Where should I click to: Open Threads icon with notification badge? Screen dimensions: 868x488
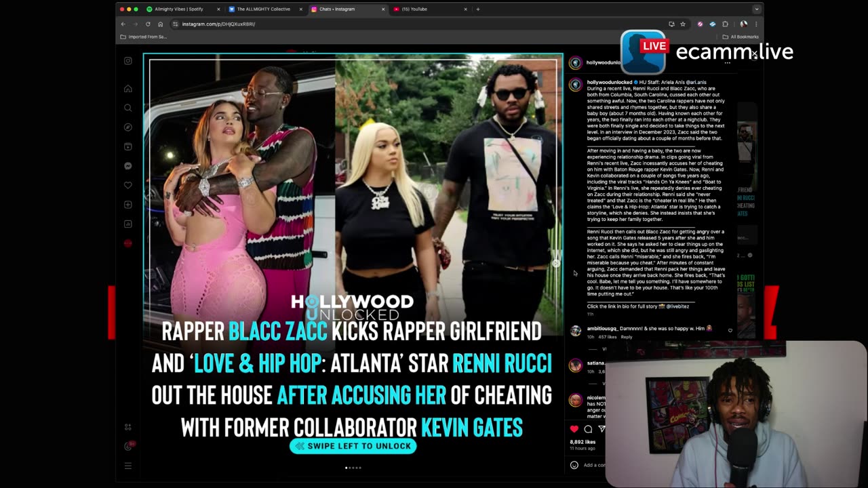pyautogui.click(x=128, y=446)
